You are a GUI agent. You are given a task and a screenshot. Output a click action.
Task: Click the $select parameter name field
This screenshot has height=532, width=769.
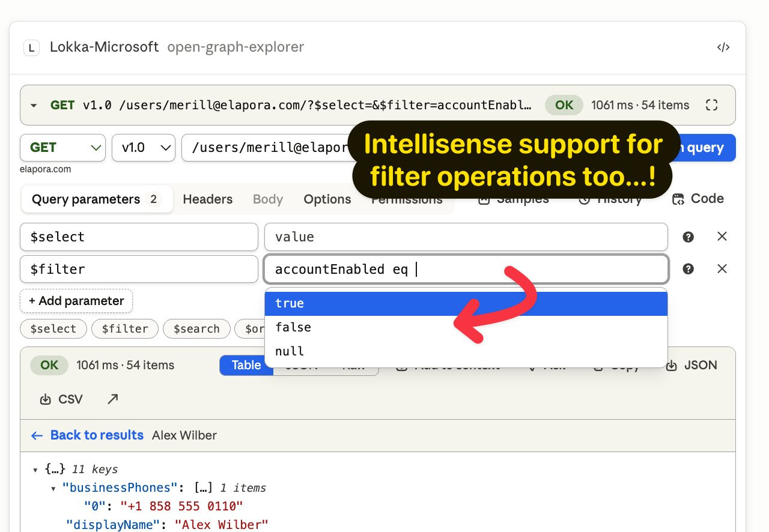139,237
